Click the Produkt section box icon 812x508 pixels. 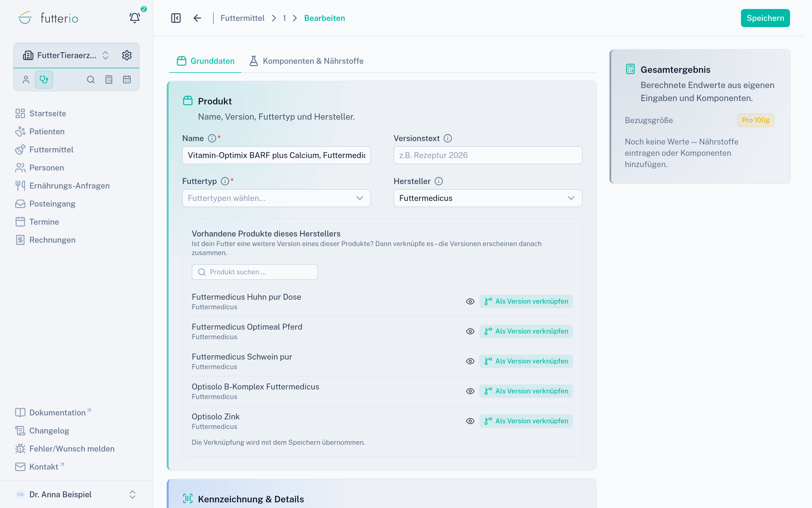click(x=187, y=101)
